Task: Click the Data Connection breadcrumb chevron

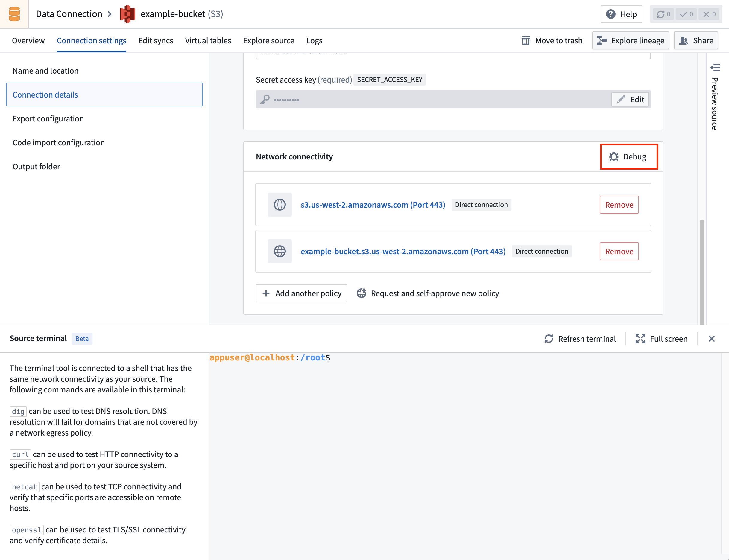Action: 110,14
